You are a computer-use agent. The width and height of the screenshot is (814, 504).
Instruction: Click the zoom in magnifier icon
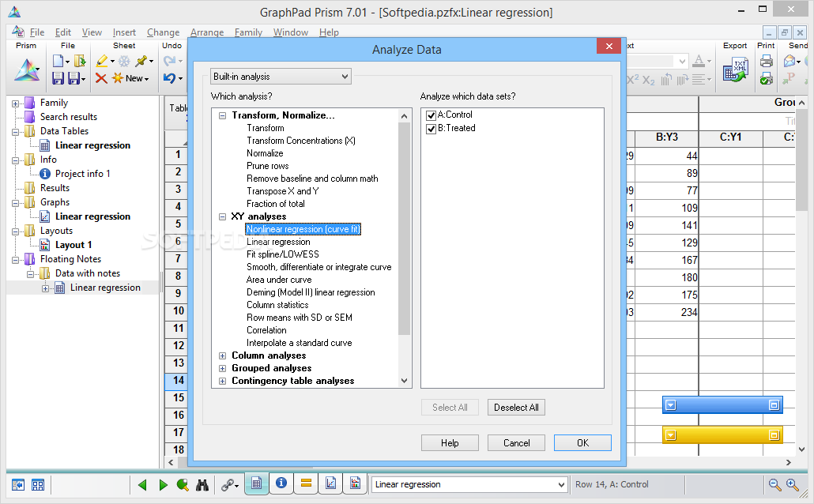click(792, 485)
